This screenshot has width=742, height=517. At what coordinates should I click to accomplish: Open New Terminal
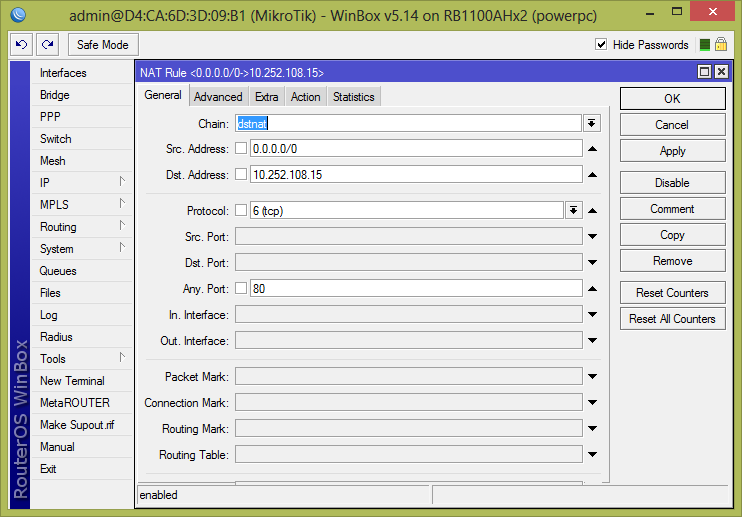[82, 381]
